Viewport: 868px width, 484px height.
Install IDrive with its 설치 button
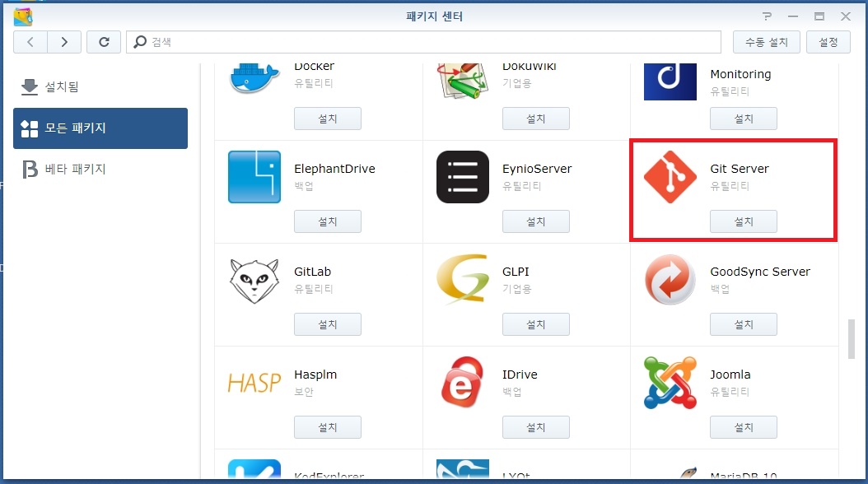(536, 427)
